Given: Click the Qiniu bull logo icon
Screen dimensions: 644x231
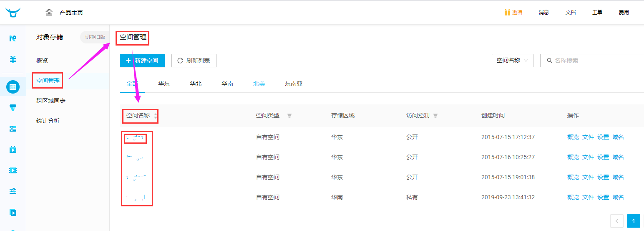Looking at the screenshot, I should (x=13, y=13).
